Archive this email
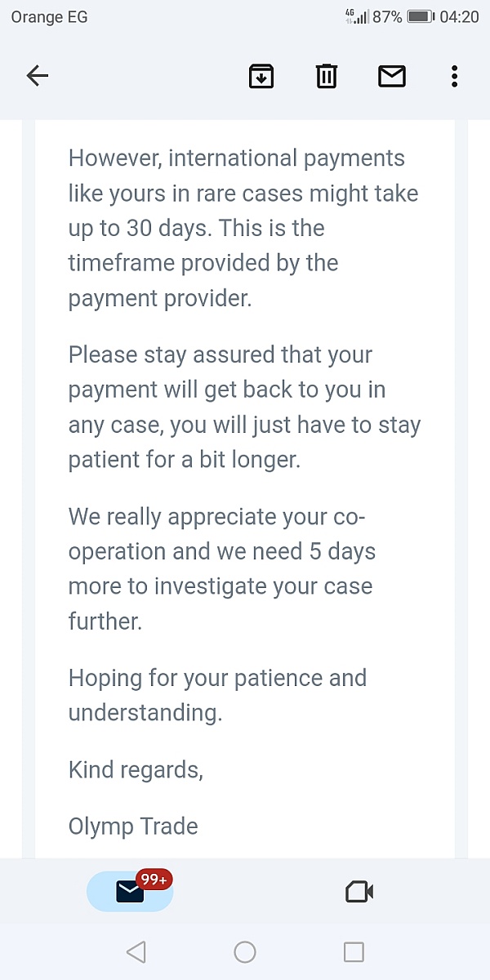 261,77
